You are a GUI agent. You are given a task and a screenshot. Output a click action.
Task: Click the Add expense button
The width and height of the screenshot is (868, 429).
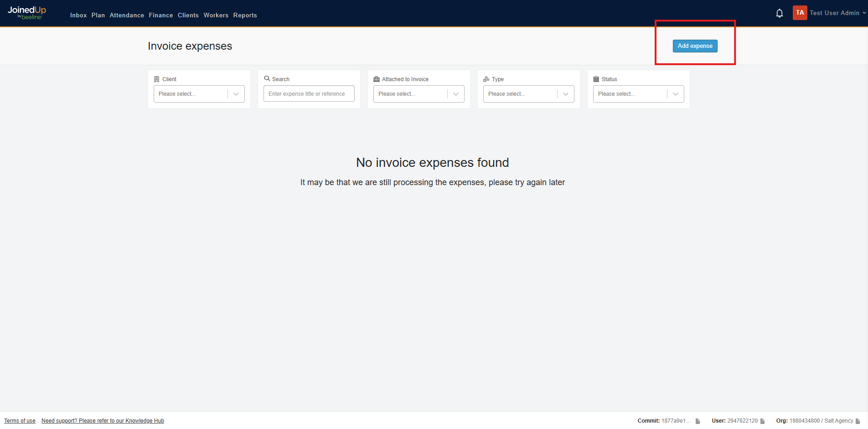[x=695, y=46]
